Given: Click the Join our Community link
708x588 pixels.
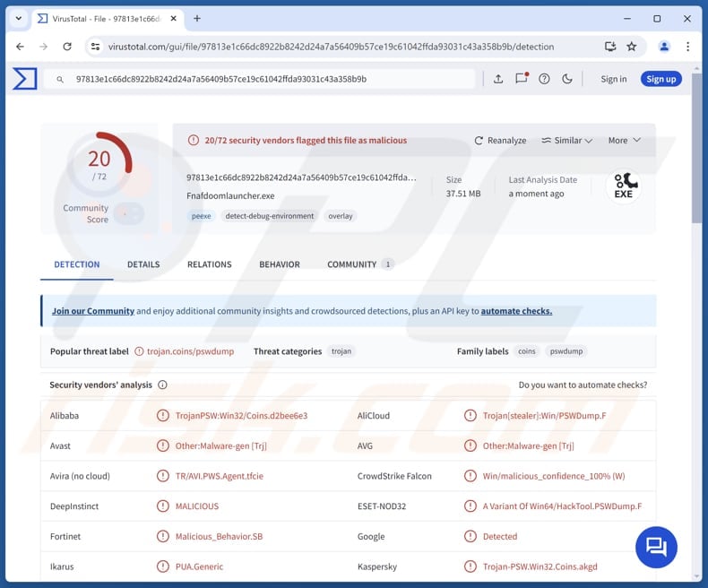Looking at the screenshot, I should (93, 311).
